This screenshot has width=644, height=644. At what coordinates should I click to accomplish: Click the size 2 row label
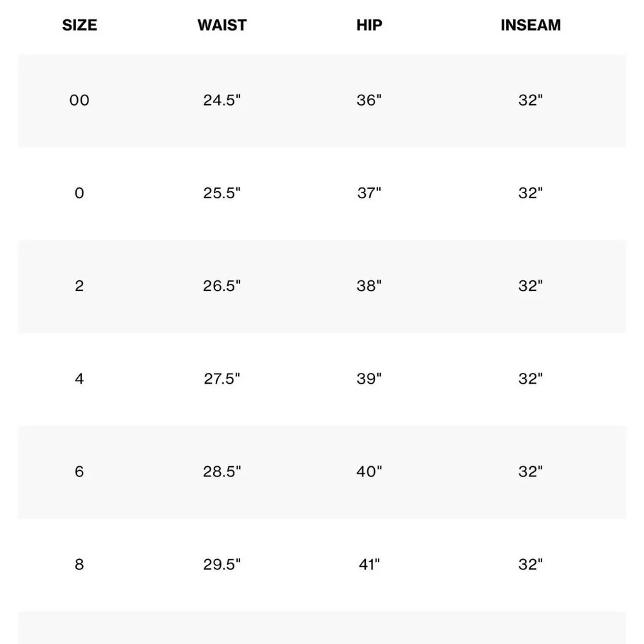[79, 286]
